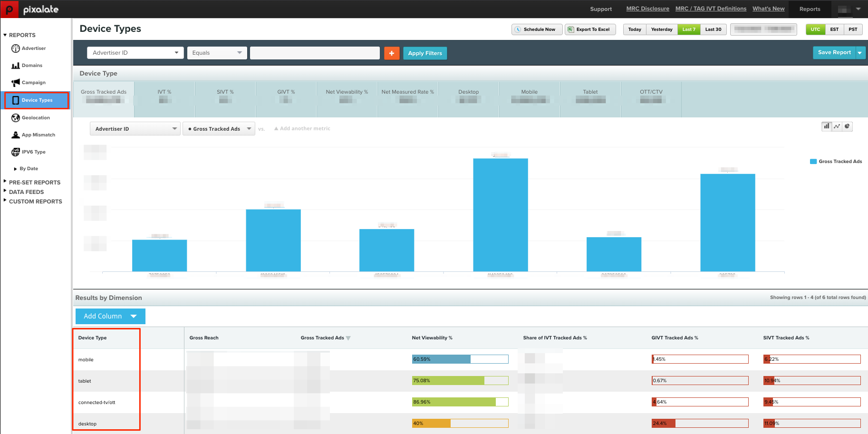The width and height of the screenshot is (868, 434).
Task: Select the IVT % metric tab
Action: click(164, 99)
